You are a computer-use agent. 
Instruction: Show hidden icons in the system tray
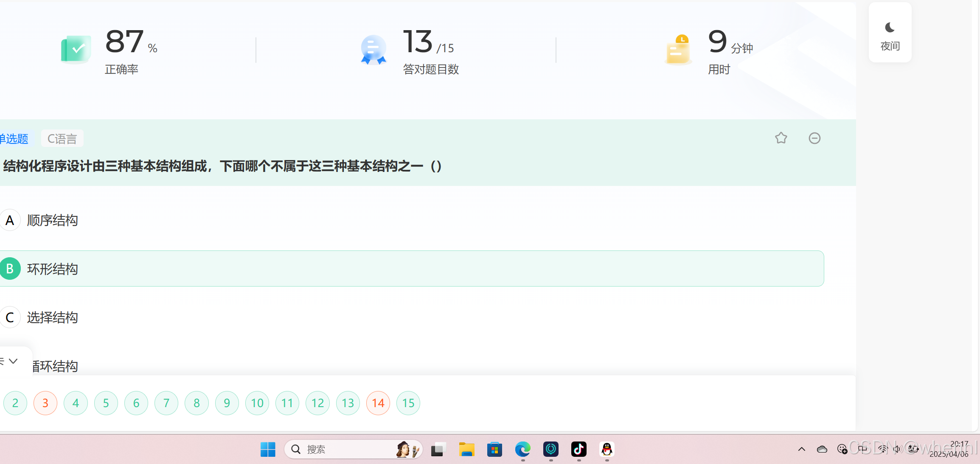tap(801, 449)
